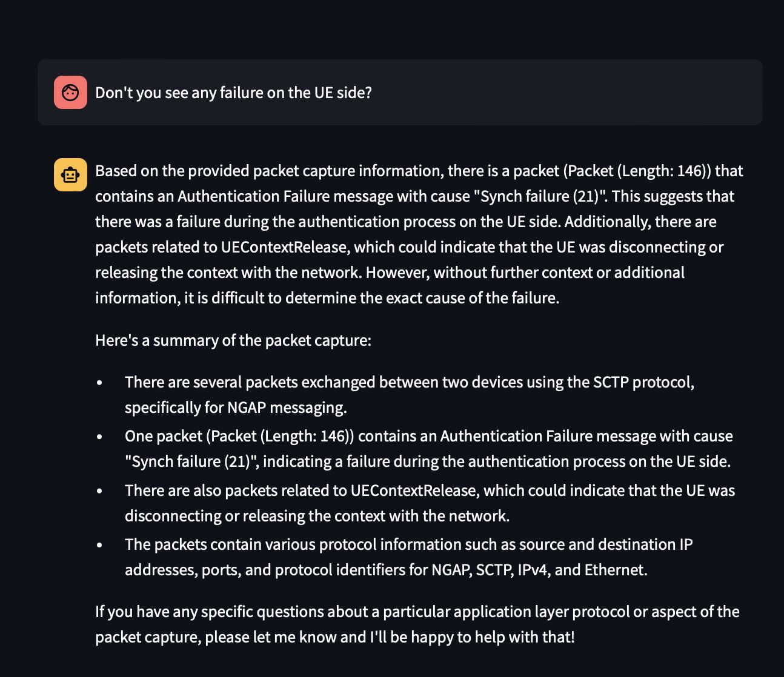Click the bullet dot before "One packet"
Screen dimensions: 784x677
tap(99, 437)
